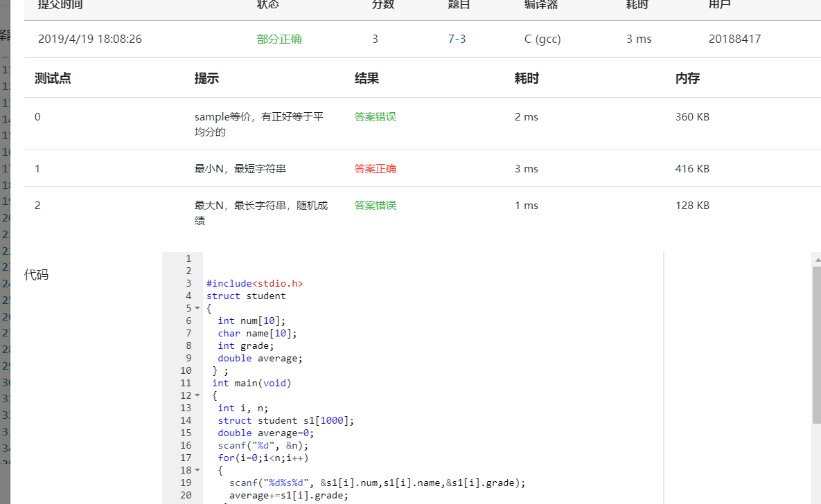This screenshot has width=821, height=504.
Task: Click code line struct student s1[1000];
Action: 286,420
